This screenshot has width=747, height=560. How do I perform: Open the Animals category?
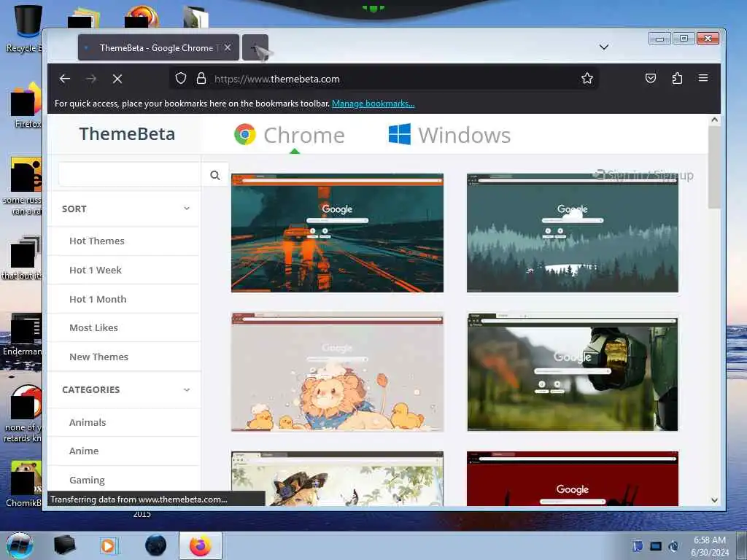(88, 422)
